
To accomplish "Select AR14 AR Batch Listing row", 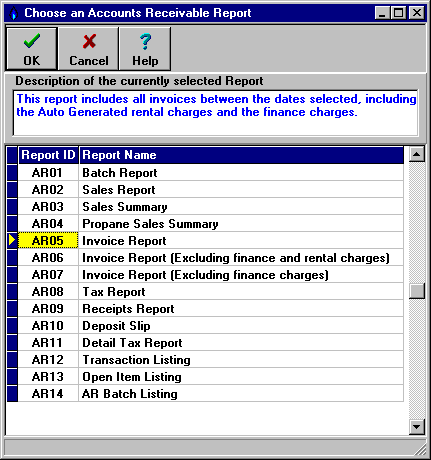I will click(x=211, y=394).
